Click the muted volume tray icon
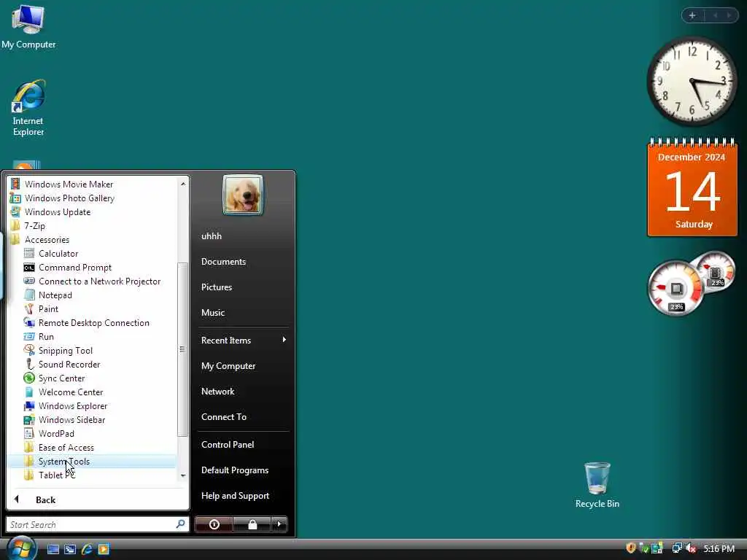Image resolution: width=747 pixels, height=560 pixels. coord(691,548)
